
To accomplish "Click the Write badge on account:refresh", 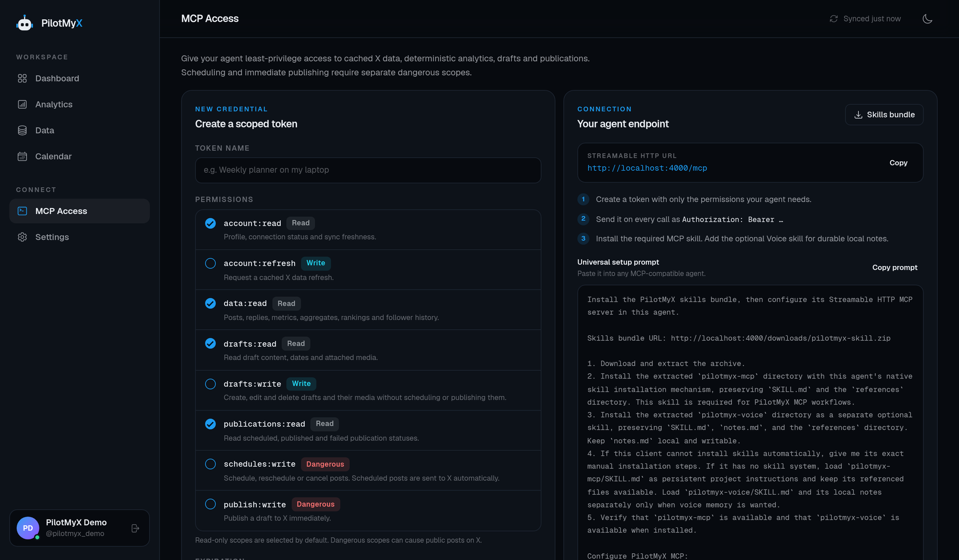I will tap(316, 263).
